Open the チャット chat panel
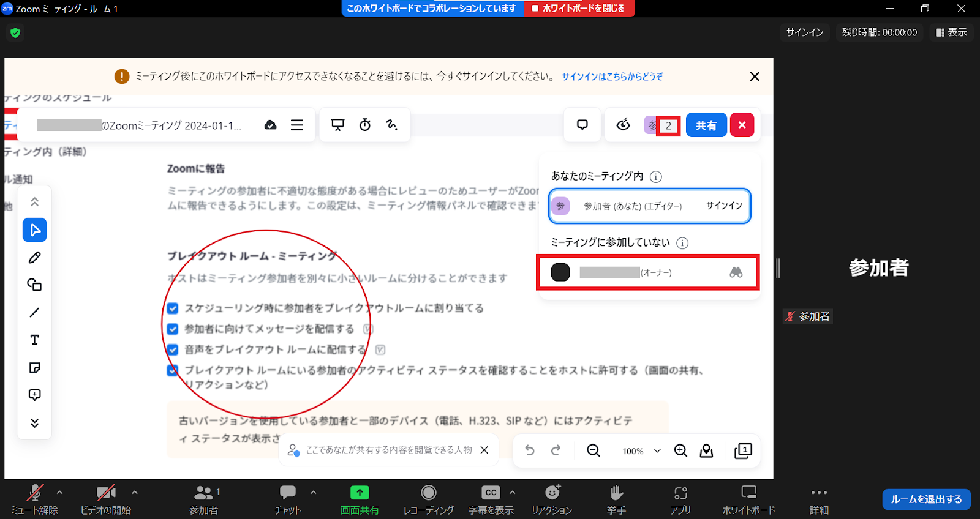Viewport: 980px width, 519px height. click(x=288, y=499)
